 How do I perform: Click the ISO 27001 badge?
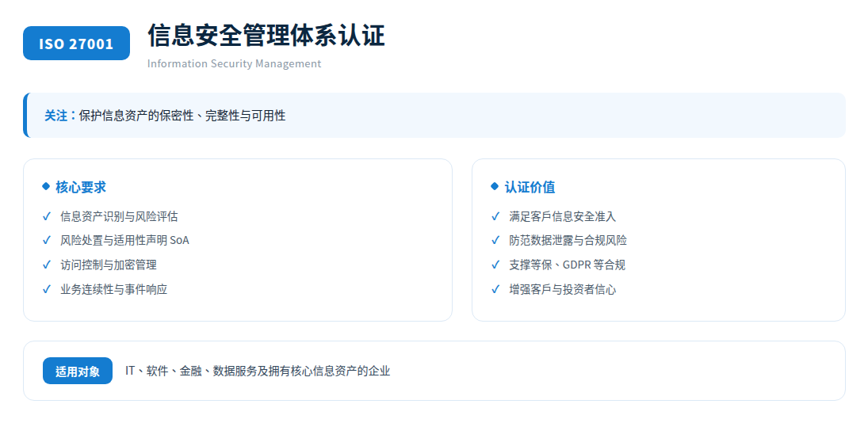tap(76, 43)
